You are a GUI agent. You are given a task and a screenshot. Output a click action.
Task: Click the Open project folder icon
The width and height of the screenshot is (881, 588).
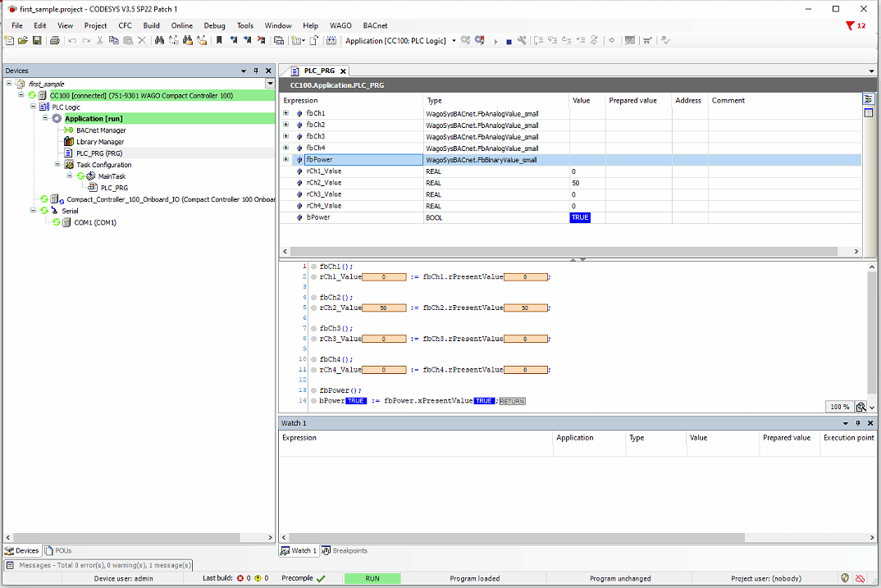click(x=22, y=40)
